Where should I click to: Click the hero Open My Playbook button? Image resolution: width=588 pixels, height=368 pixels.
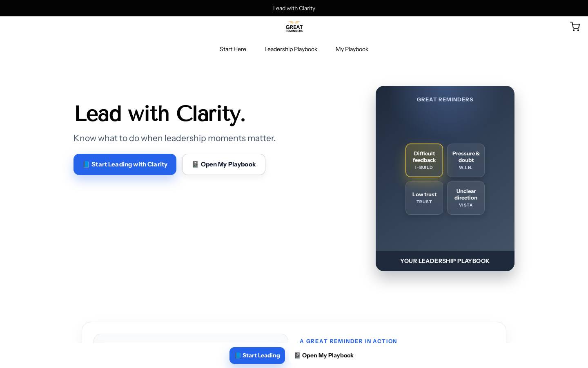click(224, 164)
